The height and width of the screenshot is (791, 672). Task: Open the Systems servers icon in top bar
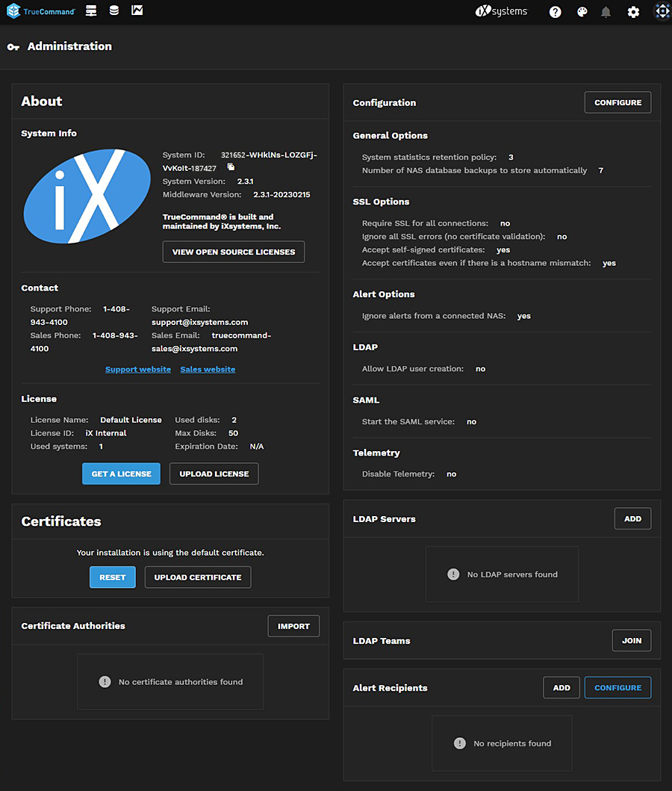point(91,11)
